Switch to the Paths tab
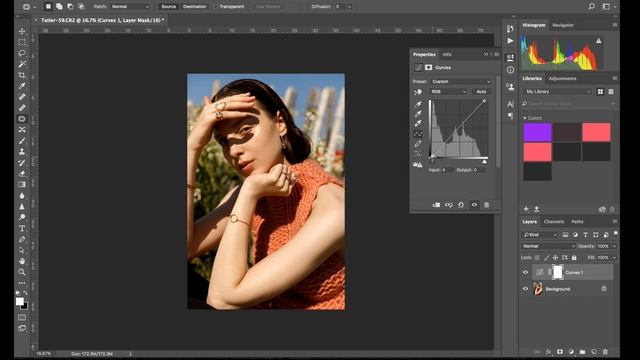Viewport: 640px width, 360px height. click(x=577, y=222)
